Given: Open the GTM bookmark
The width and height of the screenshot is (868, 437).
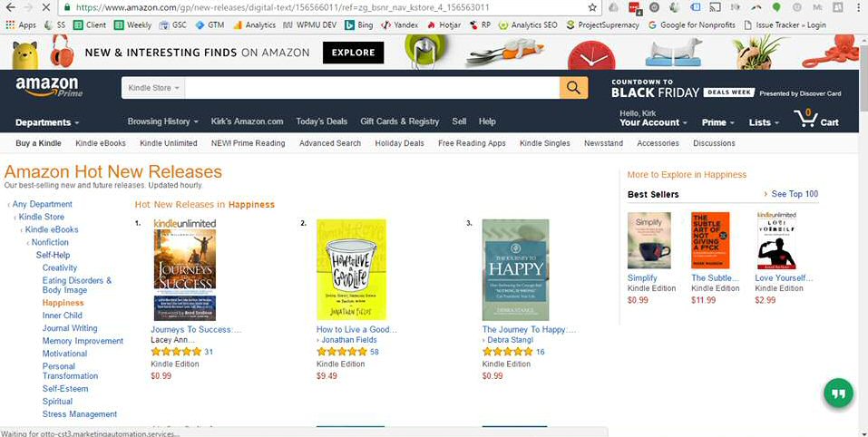Looking at the screenshot, I should pyautogui.click(x=210, y=24).
